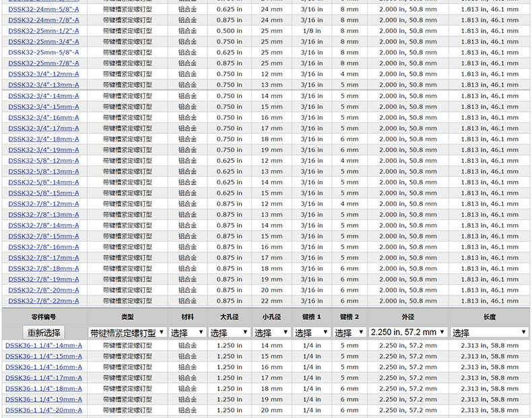
Task: Open part link DSSK32-24mm-7/8"-A
Action: pos(43,20)
